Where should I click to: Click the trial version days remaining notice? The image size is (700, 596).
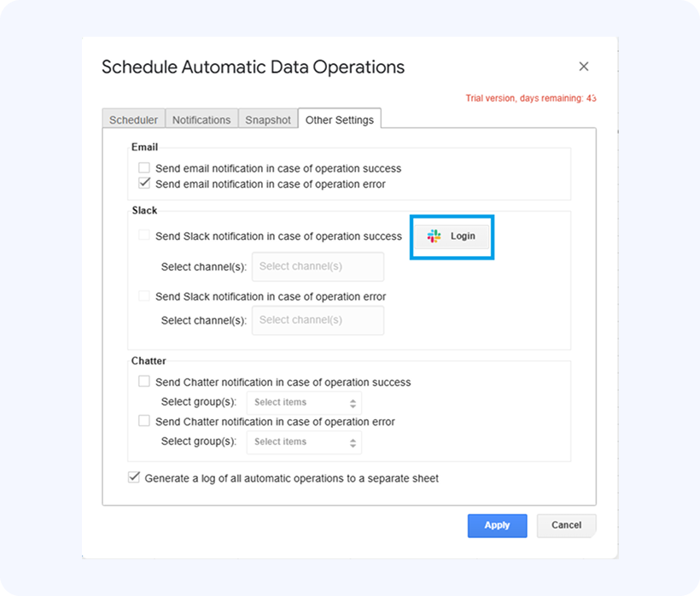(530, 98)
